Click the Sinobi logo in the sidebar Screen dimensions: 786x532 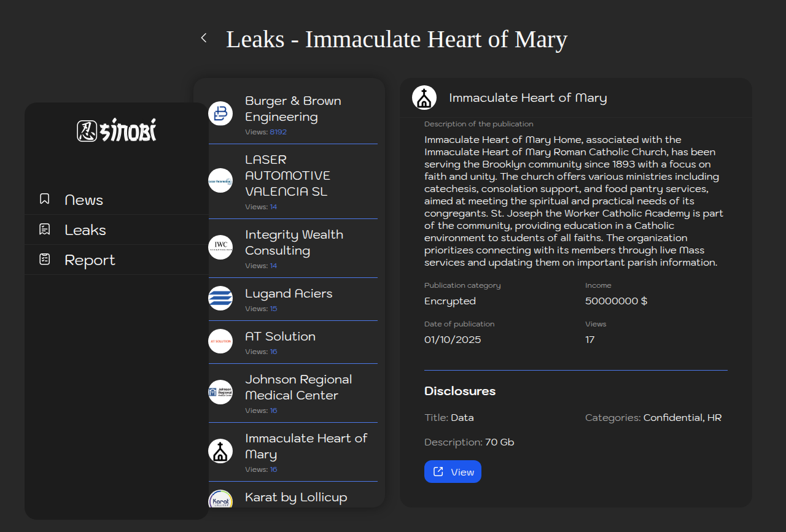tap(117, 130)
